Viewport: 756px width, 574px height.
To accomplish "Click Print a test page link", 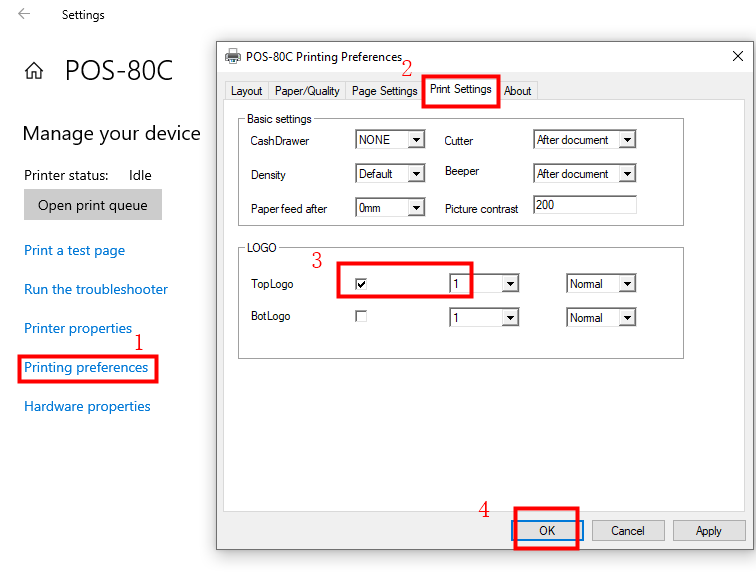I will click(75, 250).
